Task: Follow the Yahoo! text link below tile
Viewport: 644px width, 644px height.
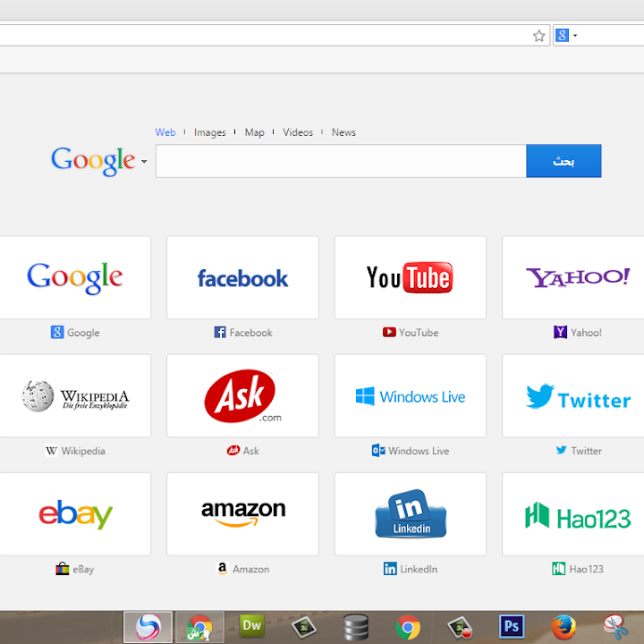Action: 586,333
